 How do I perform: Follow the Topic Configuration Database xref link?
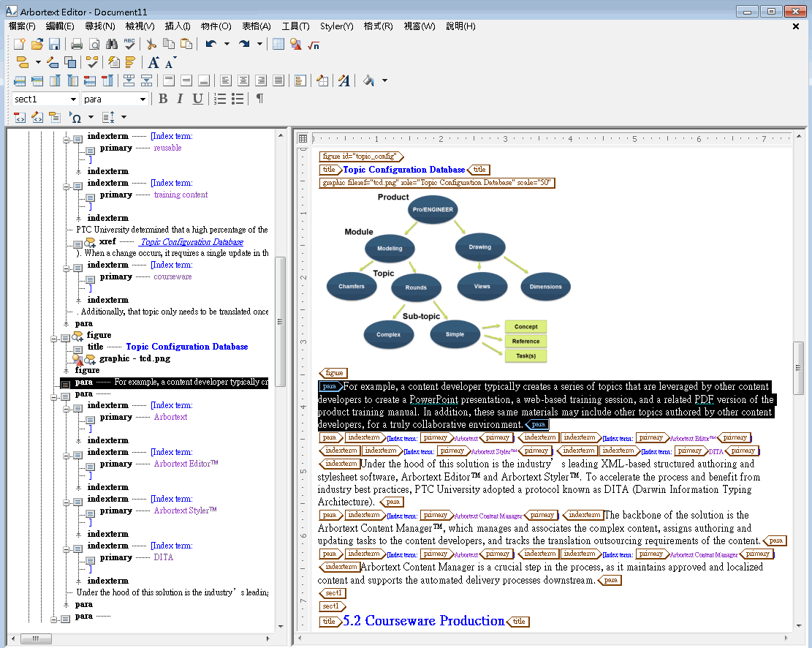[x=191, y=241]
